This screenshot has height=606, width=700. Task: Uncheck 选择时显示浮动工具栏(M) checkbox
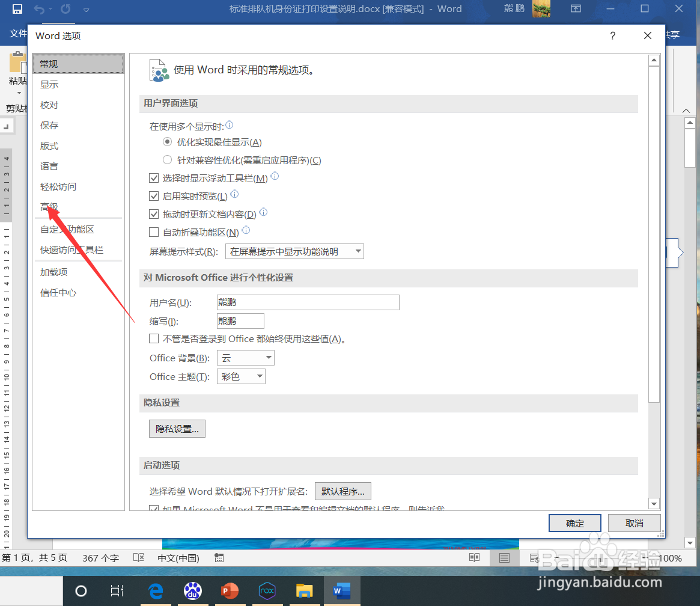(x=154, y=178)
